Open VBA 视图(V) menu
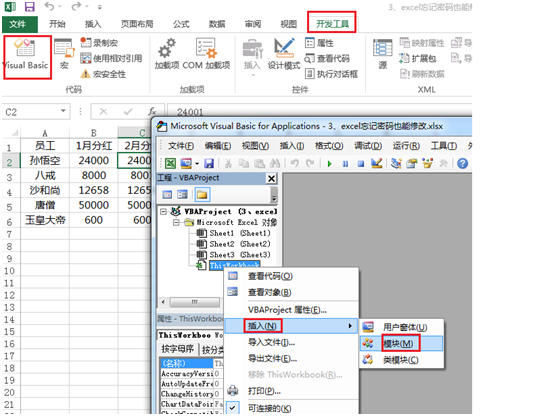The height and width of the screenshot is (416, 558). pyautogui.click(x=255, y=146)
